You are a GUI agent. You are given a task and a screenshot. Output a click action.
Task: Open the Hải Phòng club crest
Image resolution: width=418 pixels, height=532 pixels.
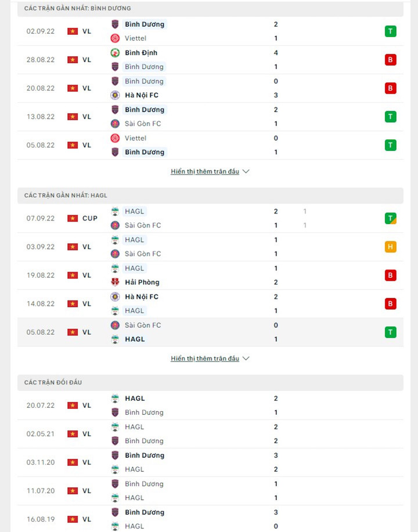pos(116,282)
